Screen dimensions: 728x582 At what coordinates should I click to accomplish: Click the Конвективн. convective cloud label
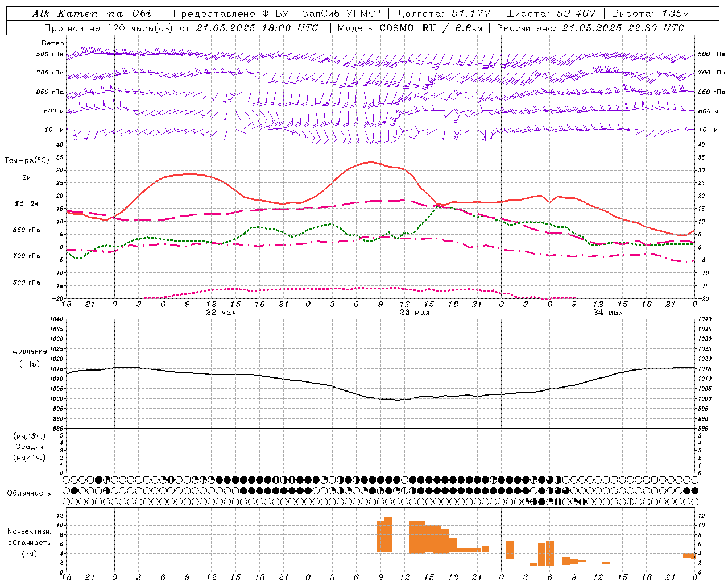30,531
